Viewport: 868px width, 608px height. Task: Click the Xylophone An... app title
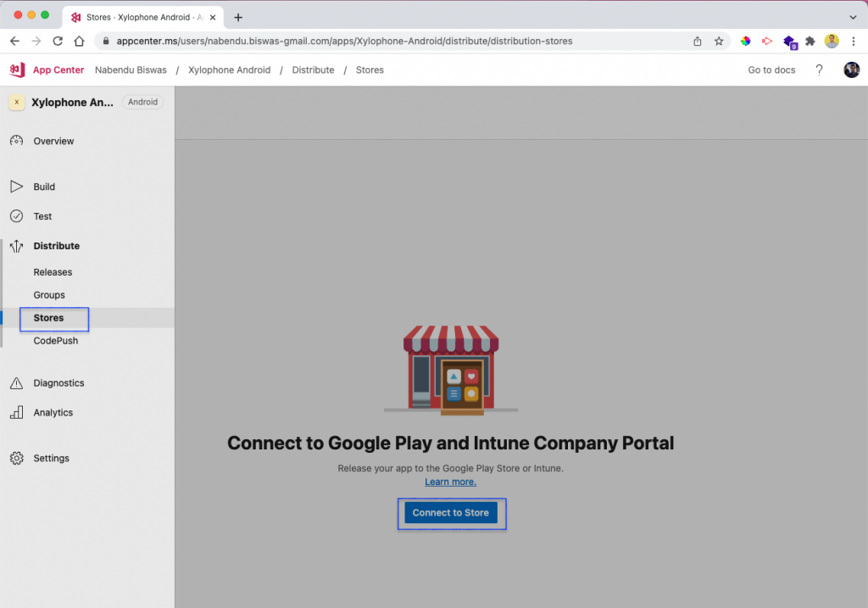coord(73,103)
